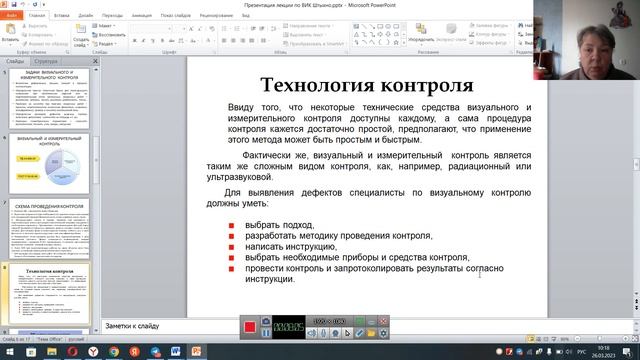The height and width of the screenshot is (360, 640).
Task: Select the oval shape in shapes gallery
Action: pyautogui.click(x=388, y=27)
